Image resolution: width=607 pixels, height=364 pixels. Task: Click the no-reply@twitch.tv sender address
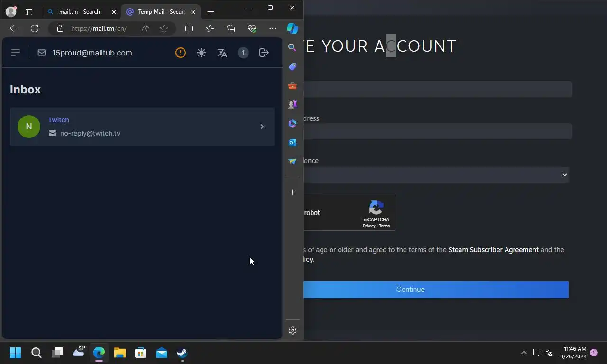[90, 133]
